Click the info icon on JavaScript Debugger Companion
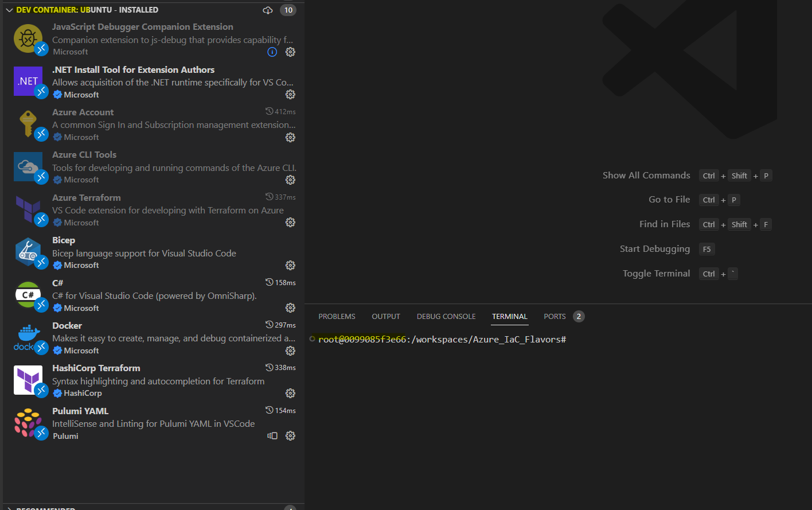 coord(272,52)
